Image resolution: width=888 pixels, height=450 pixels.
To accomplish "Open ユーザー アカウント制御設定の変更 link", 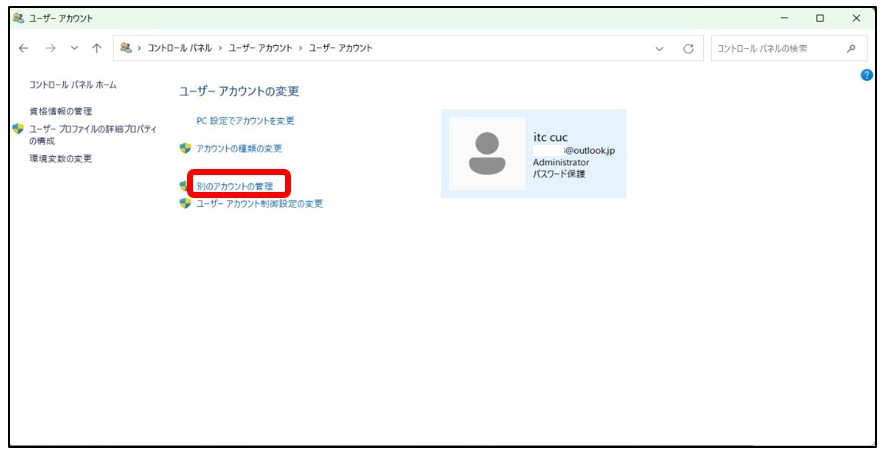I will click(x=259, y=204).
